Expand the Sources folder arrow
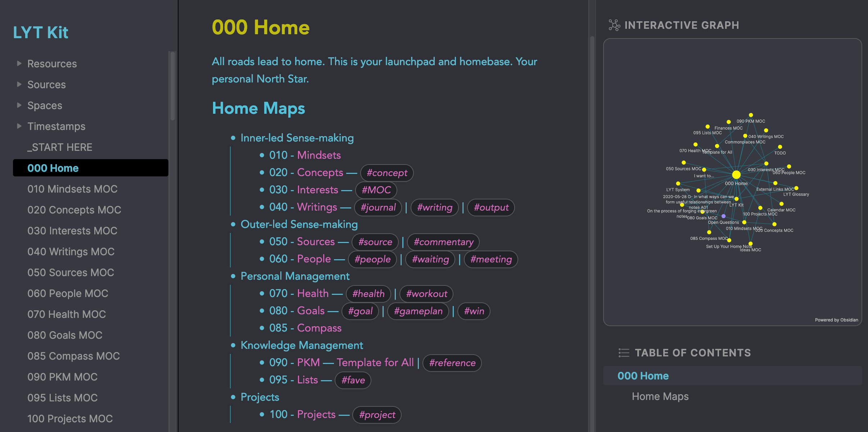This screenshot has width=868, height=432. pyautogui.click(x=19, y=84)
